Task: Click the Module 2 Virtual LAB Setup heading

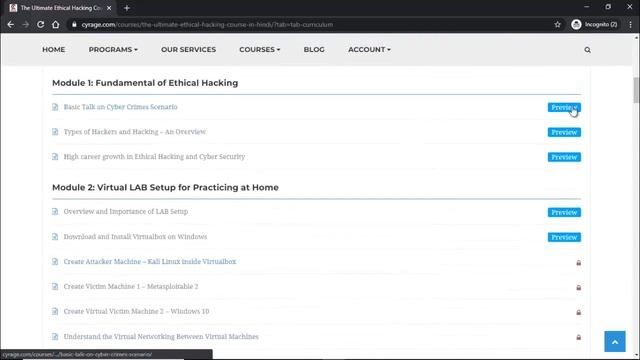Action: point(165,187)
